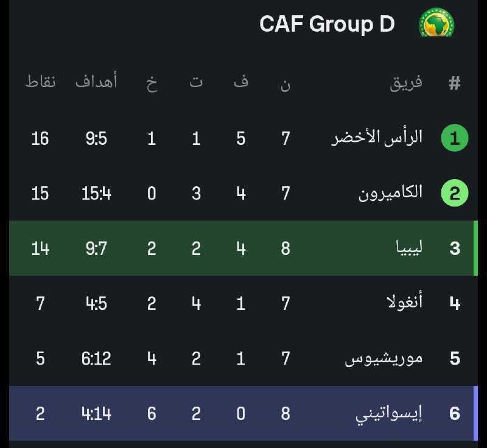Click the خ losses column header
This screenshot has height=448, width=487.
point(152,83)
